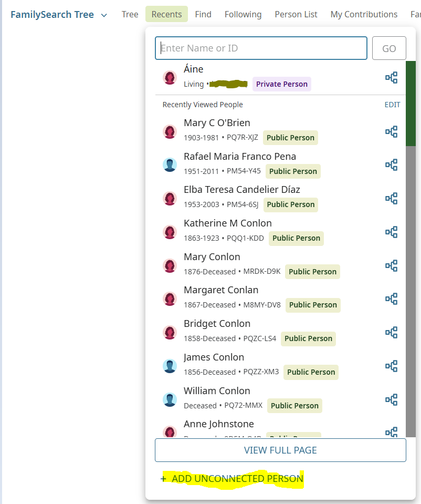
Task: Click ID text PM54-Y45
Action: coord(244,171)
